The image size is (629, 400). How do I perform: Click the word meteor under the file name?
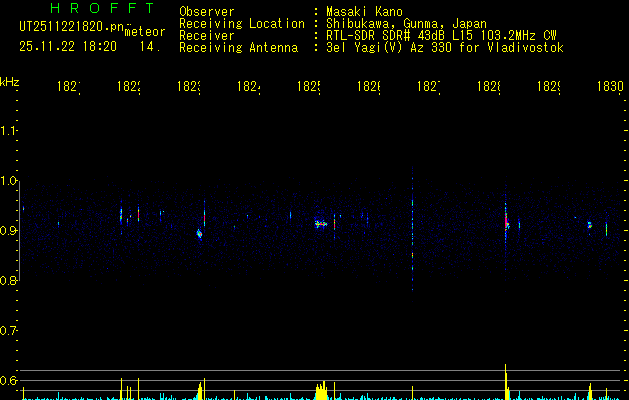(x=145, y=32)
